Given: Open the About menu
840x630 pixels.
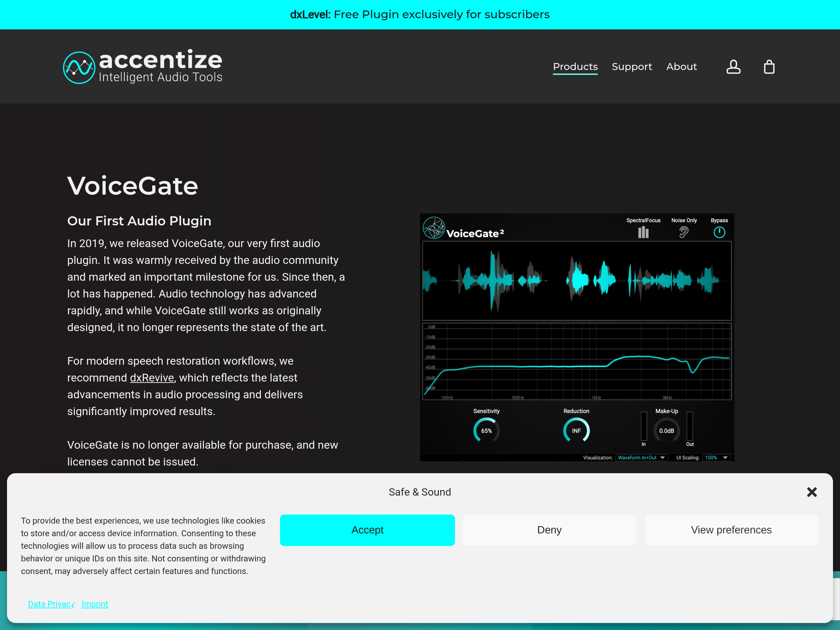Looking at the screenshot, I should (x=681, y=67).
